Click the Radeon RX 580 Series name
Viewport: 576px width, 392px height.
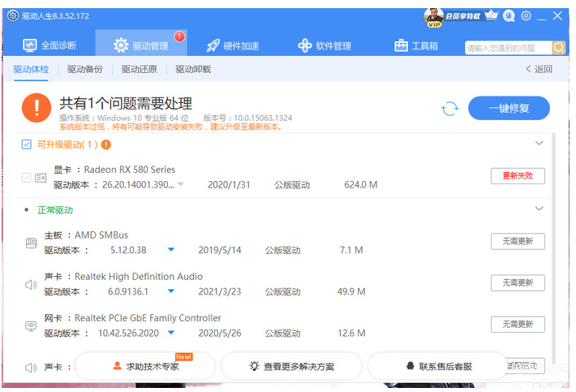click(130, 170)
